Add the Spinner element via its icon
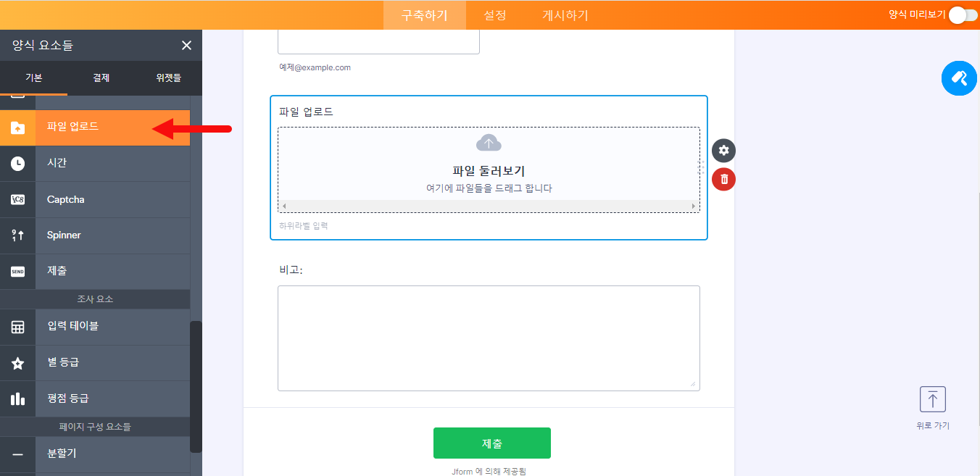 pyautogui.click(x=17, y=235)
